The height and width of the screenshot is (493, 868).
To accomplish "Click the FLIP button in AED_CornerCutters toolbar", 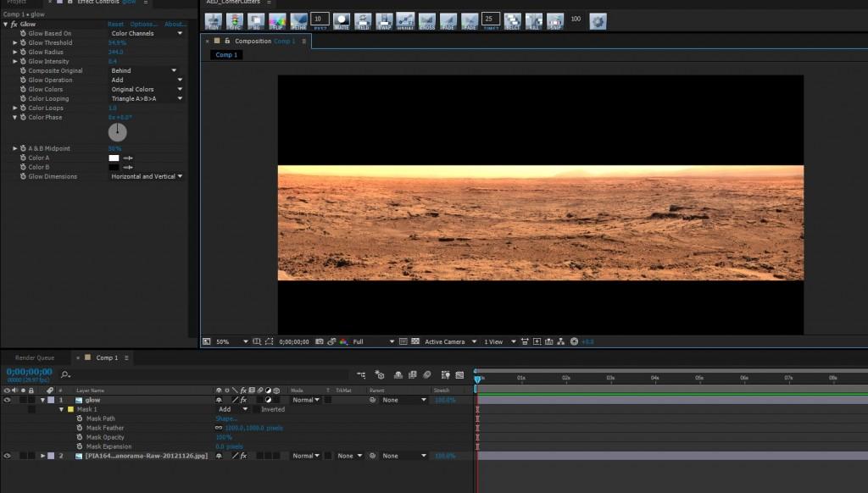I will coord(276,20).
